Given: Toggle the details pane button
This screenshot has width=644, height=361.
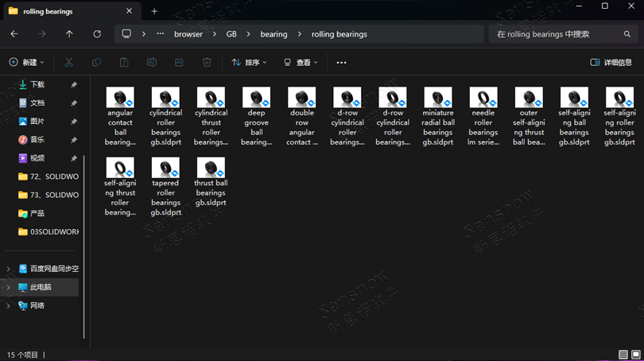Looking at the screenshot, I should click(611, 62).
